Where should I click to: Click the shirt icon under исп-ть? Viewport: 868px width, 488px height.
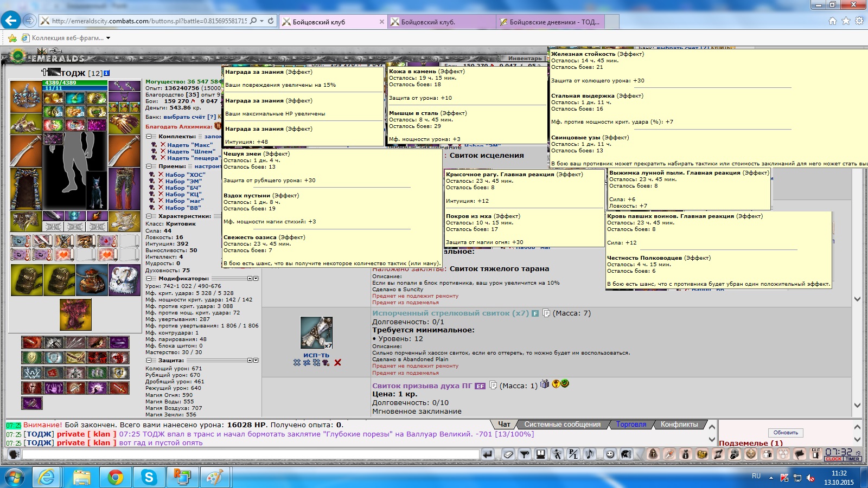[x=325, y=363]
